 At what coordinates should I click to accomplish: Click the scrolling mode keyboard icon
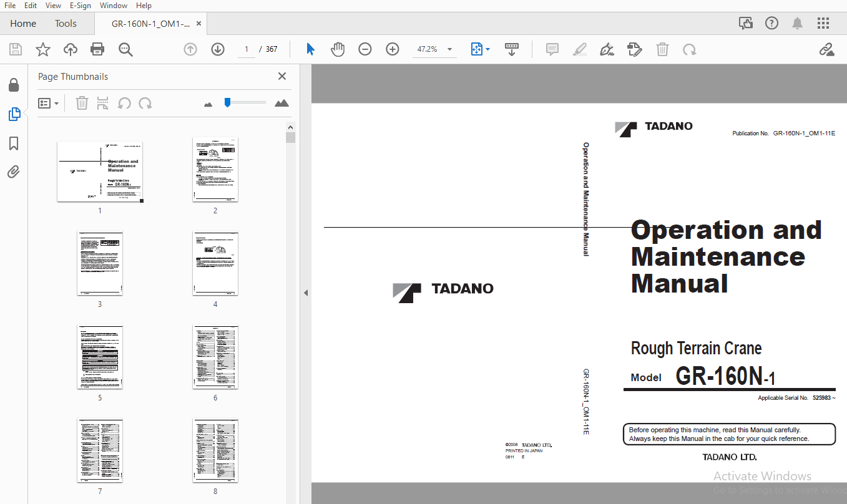[512, 49]
